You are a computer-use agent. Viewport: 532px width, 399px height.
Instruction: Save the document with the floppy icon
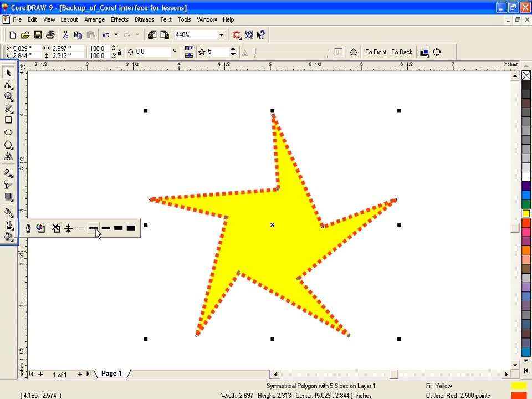pos(38,34)
